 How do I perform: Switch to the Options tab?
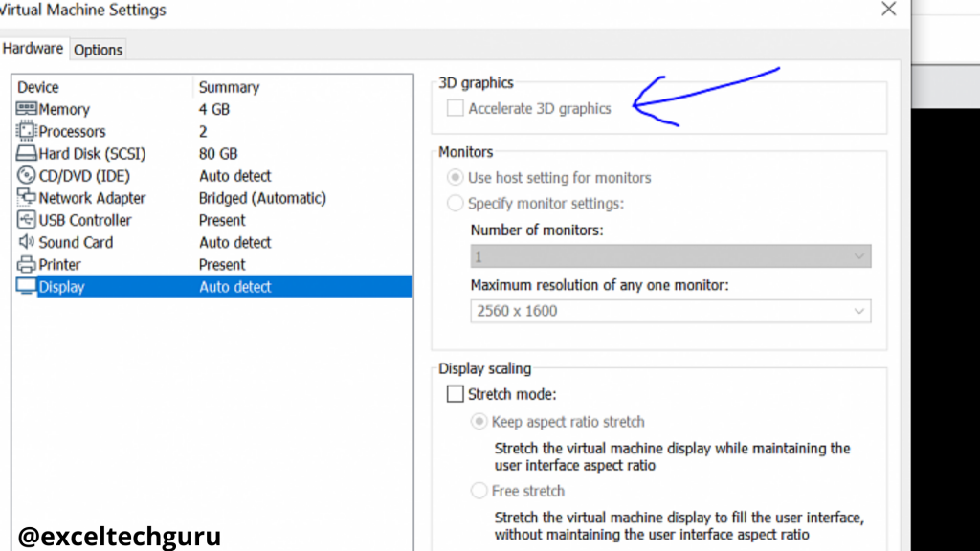click(x=99, y=50)
